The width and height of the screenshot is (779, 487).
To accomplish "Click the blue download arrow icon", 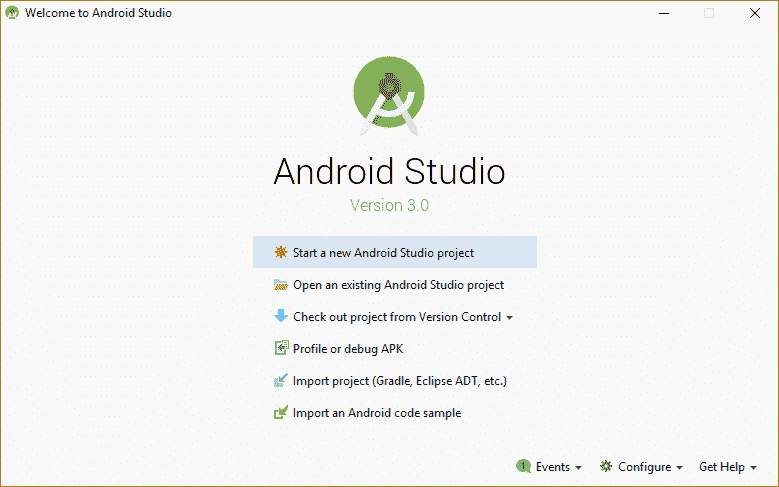I will pyautogui.click(x=281, y=316).
